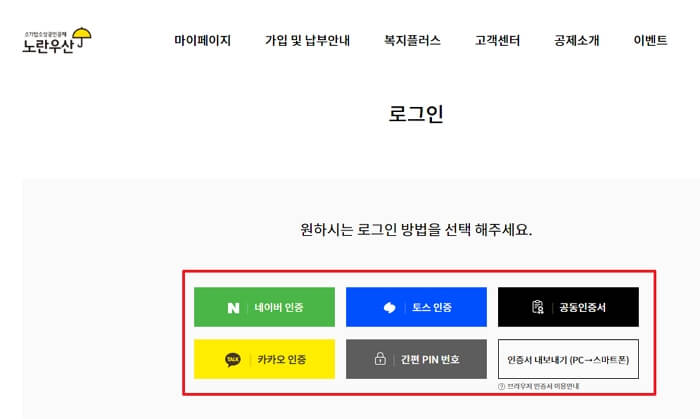Click the green Naver N icon
The height and width of the screenshot is (419, 700).
coord(233,308)
